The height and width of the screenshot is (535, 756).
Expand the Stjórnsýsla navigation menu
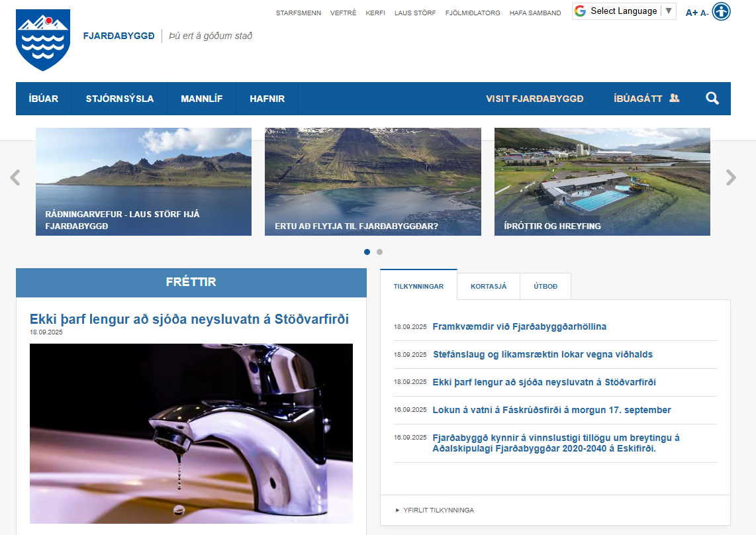[120, 99]
